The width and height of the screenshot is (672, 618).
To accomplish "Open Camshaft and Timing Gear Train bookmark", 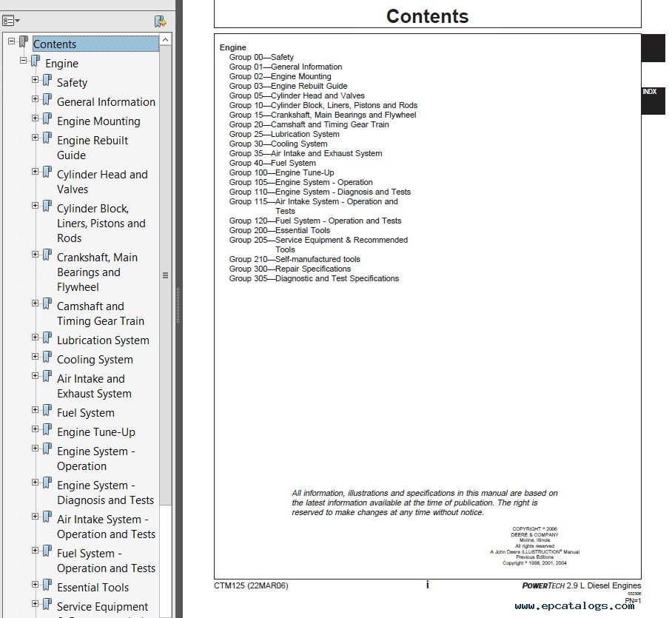I will (101, 314).
